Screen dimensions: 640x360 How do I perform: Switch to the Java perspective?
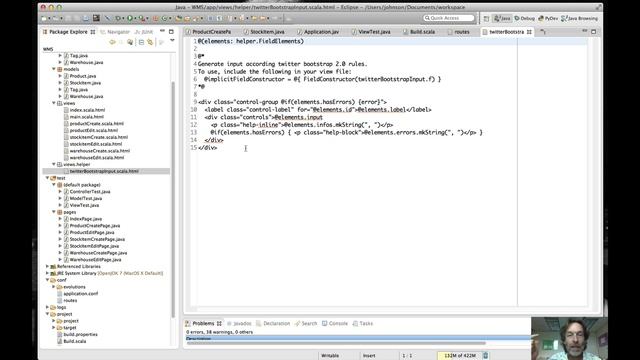coord(502,18)
